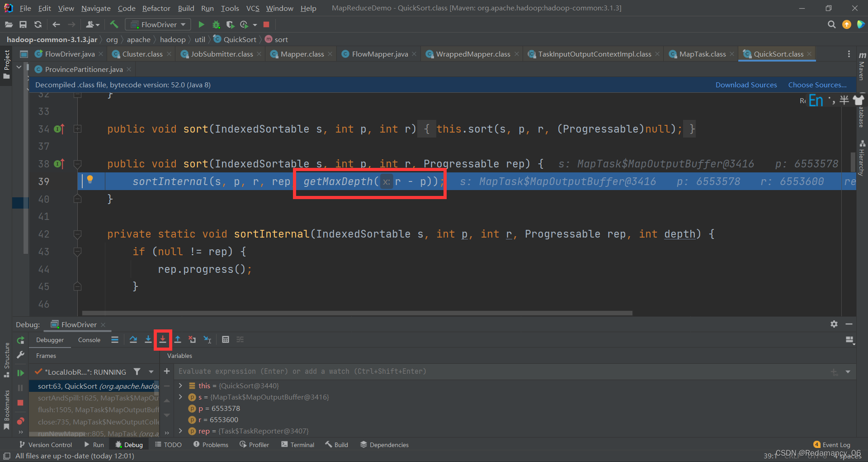The height and width of the screenshot is (462, 868).
Task: Run FlowDriver with the green play icon
Action: click(x=201, y=24)
